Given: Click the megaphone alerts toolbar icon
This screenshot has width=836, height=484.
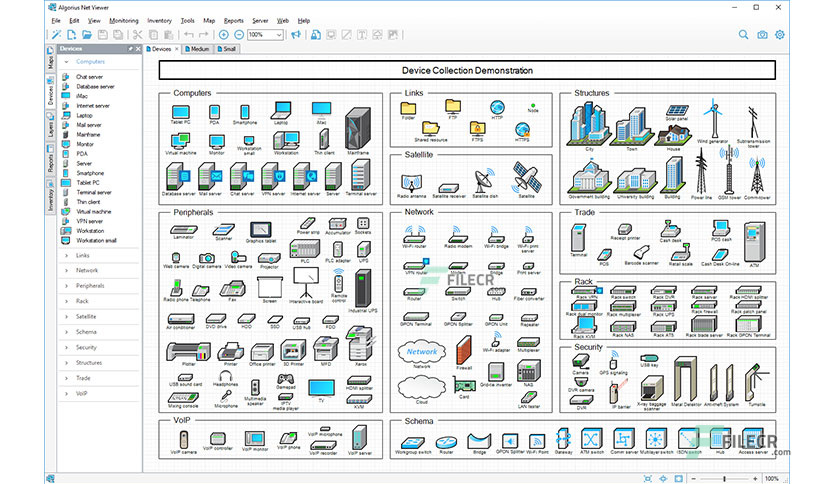Looking at the screenshot, I should [x=296, y=35].
